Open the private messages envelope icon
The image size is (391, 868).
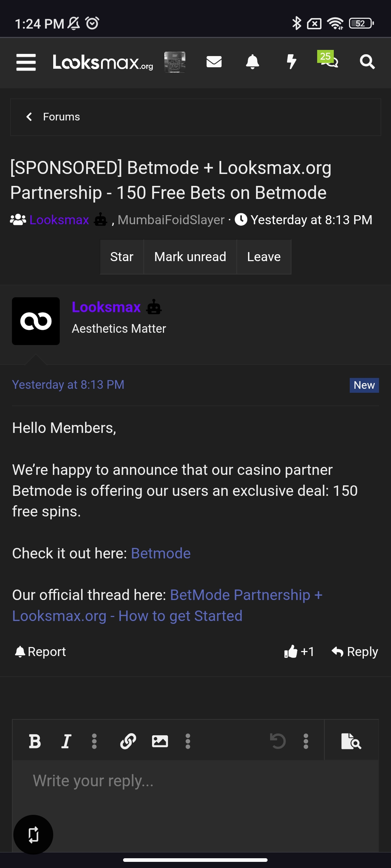(214, 62)
